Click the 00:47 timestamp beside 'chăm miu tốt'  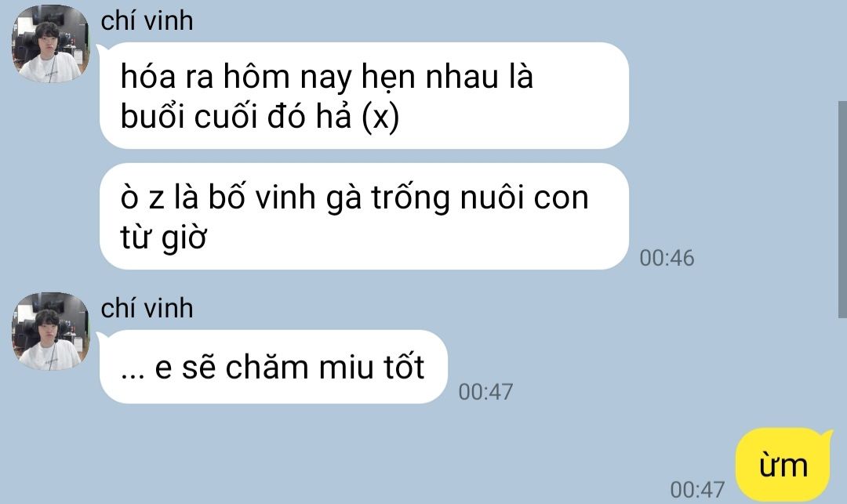485,392
